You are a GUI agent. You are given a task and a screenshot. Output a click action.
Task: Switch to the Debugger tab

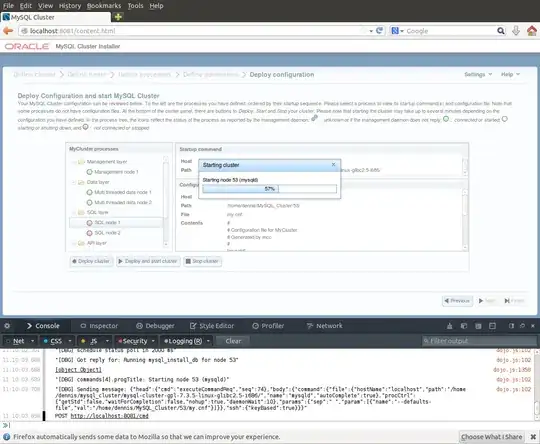pos(155,326)
